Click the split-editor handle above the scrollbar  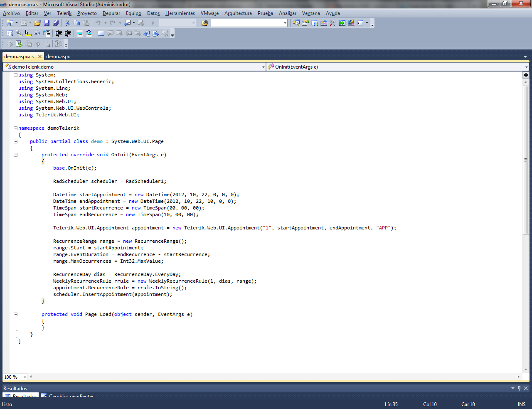click(526, 75)
